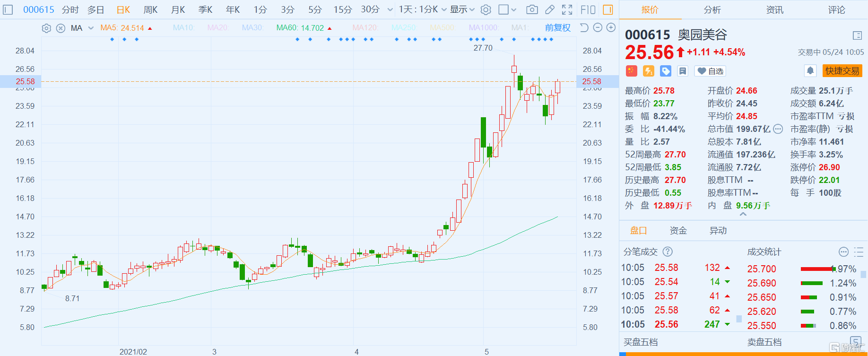Toggle MA250 line visibility
Viewport: 868px width, 356px height.
(403, 28)
